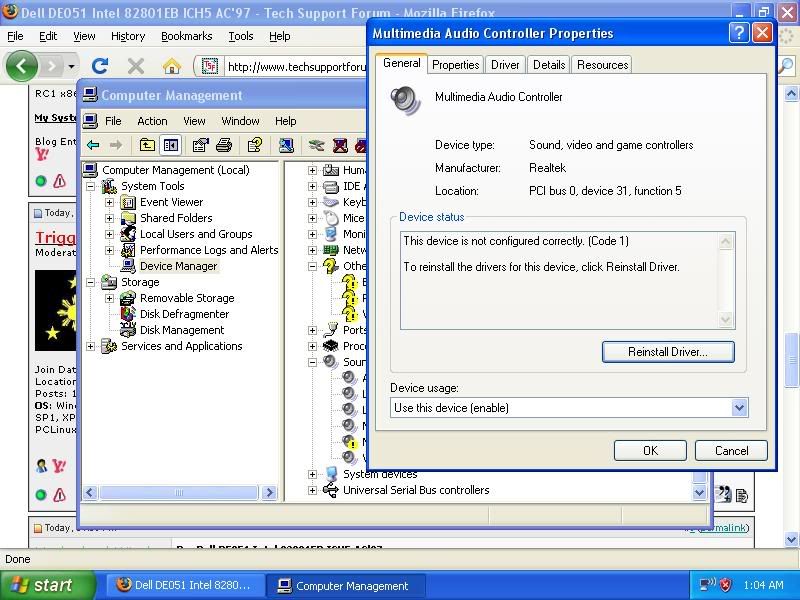The height and width of the screenshot is (600, 800).
Task: Open Firefox Tools menu
Action: click(x=241, y=36)
